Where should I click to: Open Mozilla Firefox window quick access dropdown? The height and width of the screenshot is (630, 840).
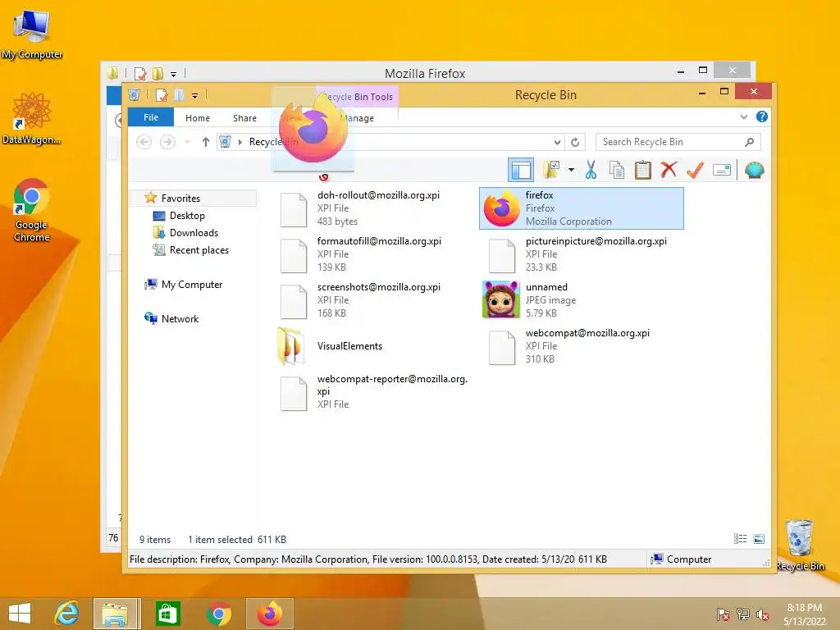pos(173,75)
